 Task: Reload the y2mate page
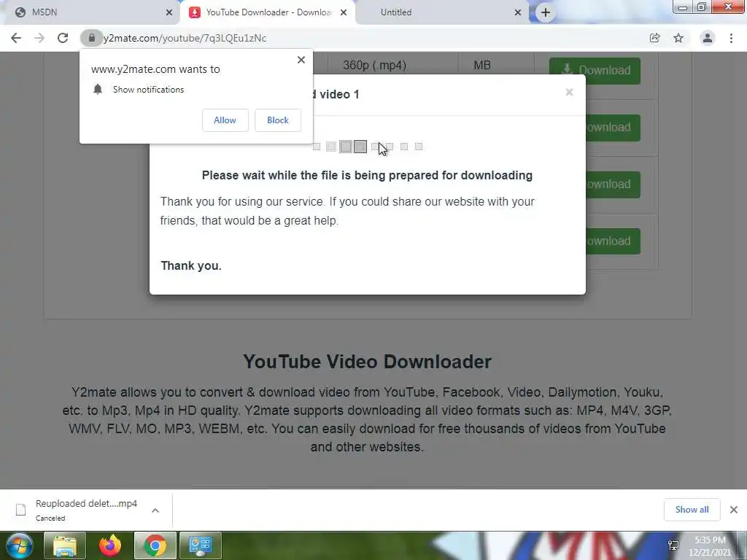[63, 38]
